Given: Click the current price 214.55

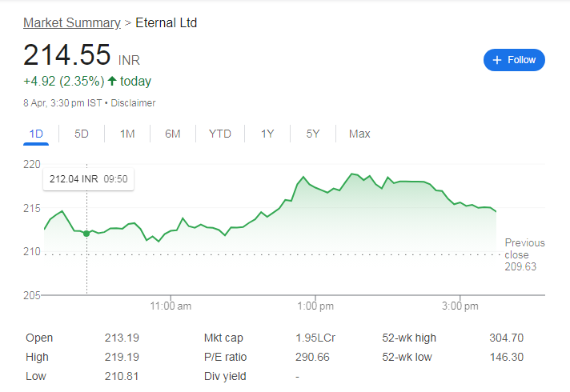Looking at the screenshot, I should [x=67, y=55].
